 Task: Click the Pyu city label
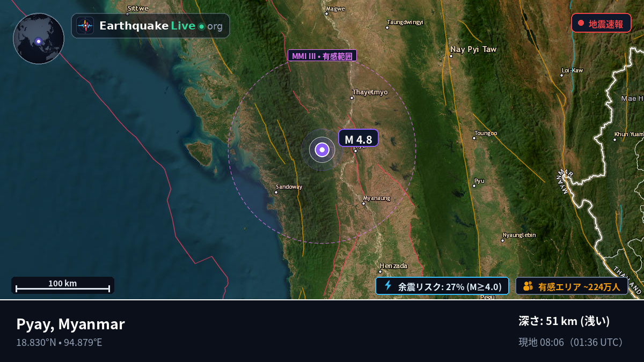click(479, 181)
